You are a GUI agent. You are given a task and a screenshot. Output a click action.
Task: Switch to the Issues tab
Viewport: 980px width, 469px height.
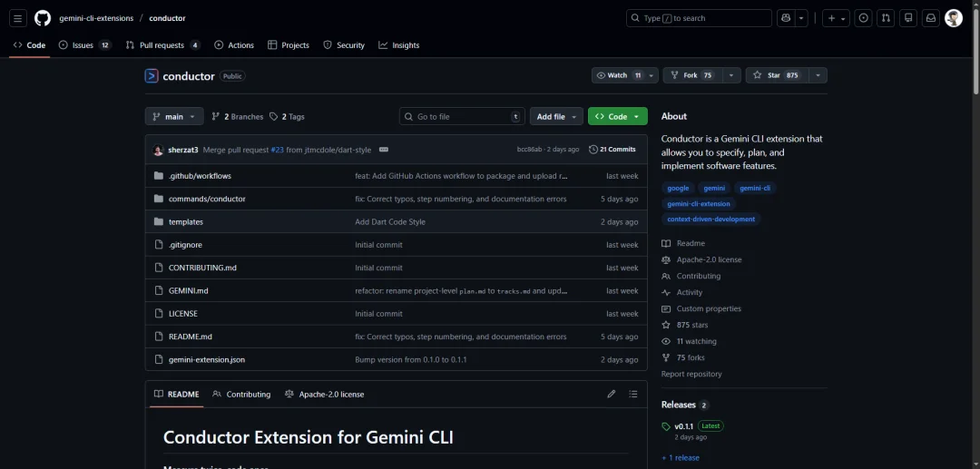coord(85,45)
